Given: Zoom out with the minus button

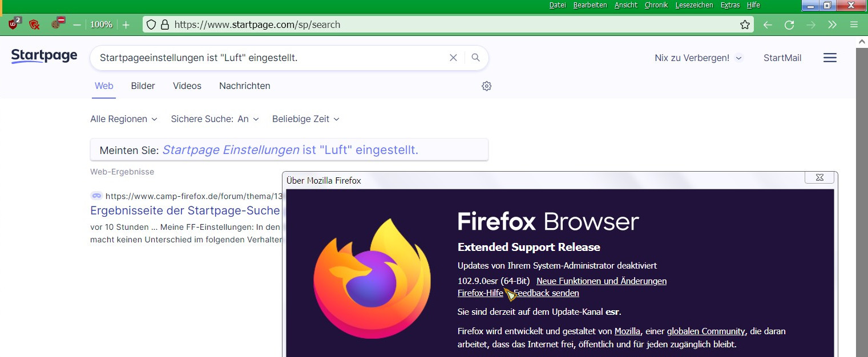Looking at the screenshot, I should (x=77, y=25).
